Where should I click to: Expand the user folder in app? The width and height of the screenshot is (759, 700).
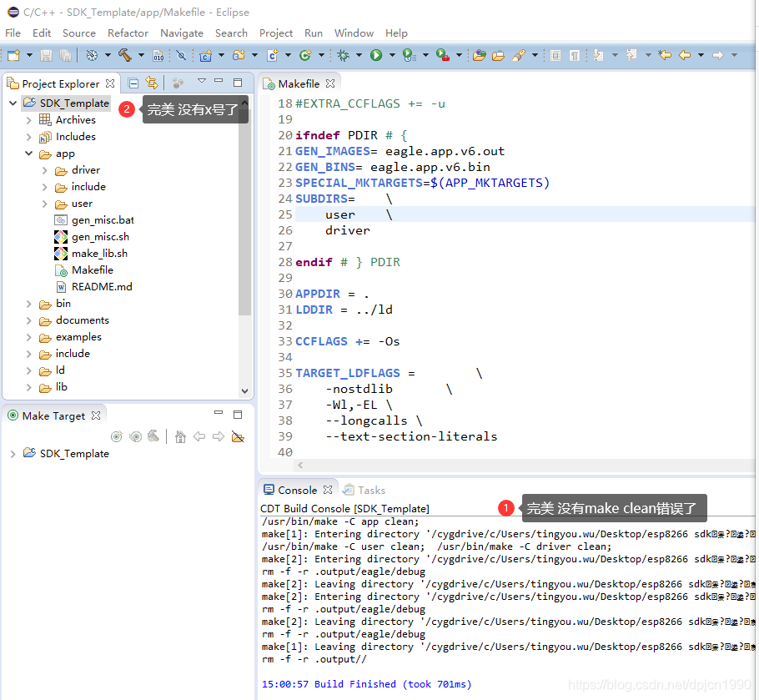pos(44,204)
